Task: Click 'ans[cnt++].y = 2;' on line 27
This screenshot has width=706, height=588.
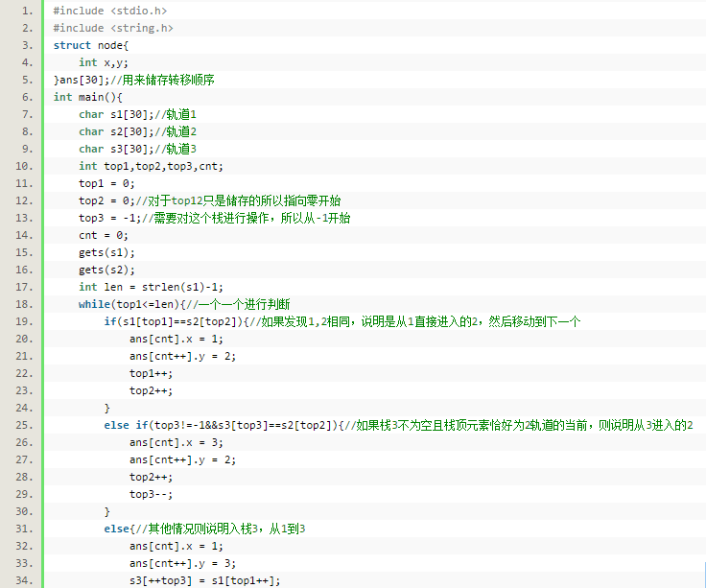Action: click(x=182, y=459)
